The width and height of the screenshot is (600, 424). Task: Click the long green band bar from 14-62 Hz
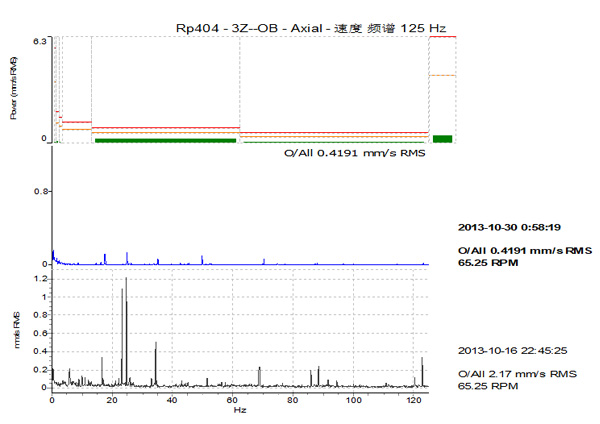point(166,141)
